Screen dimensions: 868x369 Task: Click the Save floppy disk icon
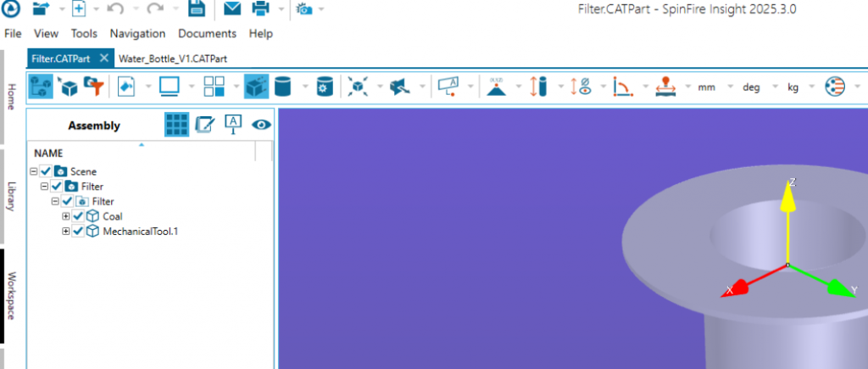[196, 9]
